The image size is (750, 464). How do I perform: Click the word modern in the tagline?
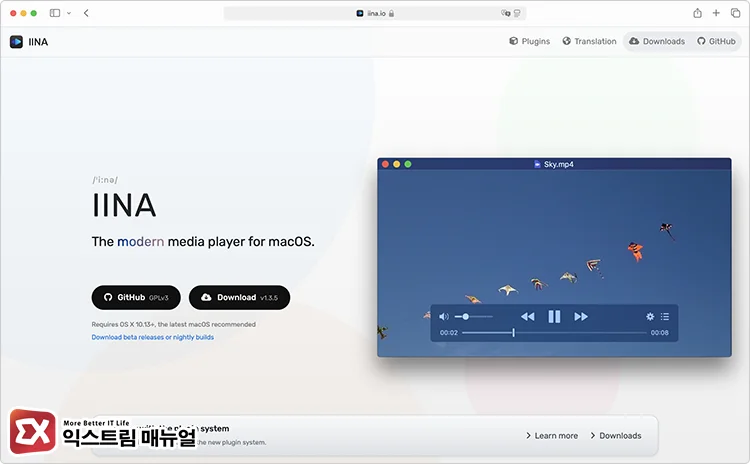(x=141, y=242)
